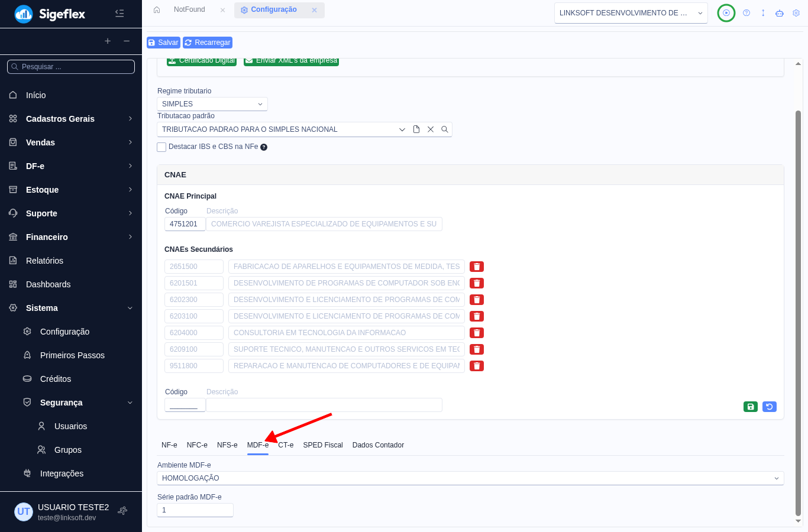The height and width of the screenshot is (532, 808).
Task: Open Tributacao padrão dropdown arrow
Action: tap(402, 129)
